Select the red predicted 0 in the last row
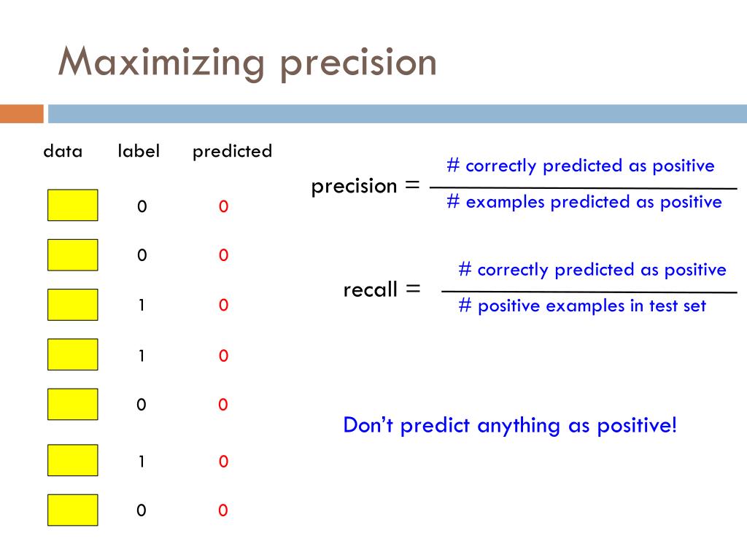 click(223, 510)
